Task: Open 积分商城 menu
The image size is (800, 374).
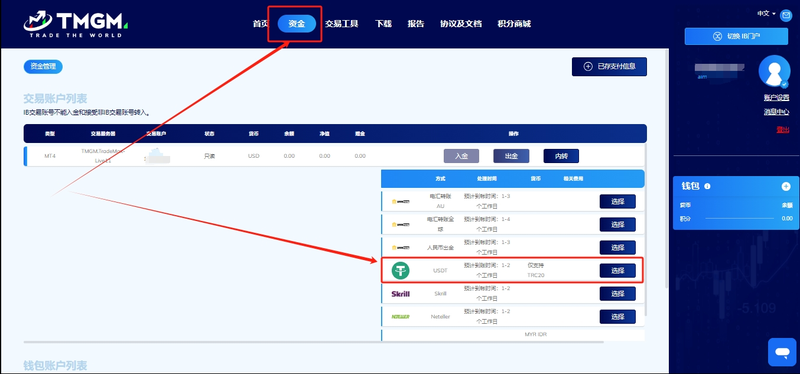Action: (514, 23)
